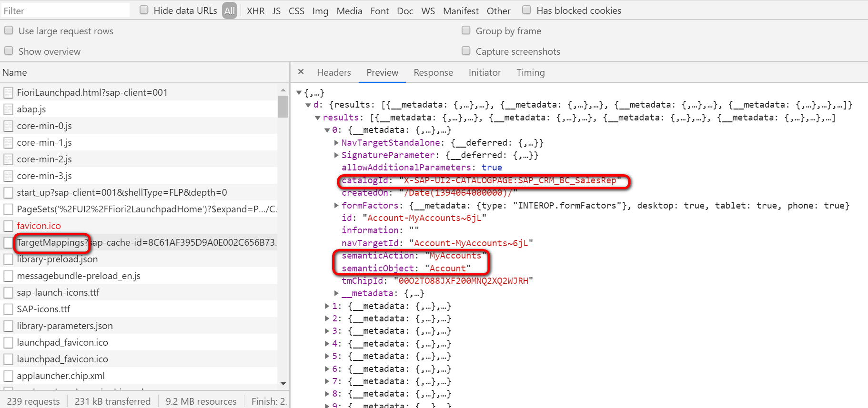Click the tmChipId value
Screen dimensions: 868x408
(x=464, y=281)
